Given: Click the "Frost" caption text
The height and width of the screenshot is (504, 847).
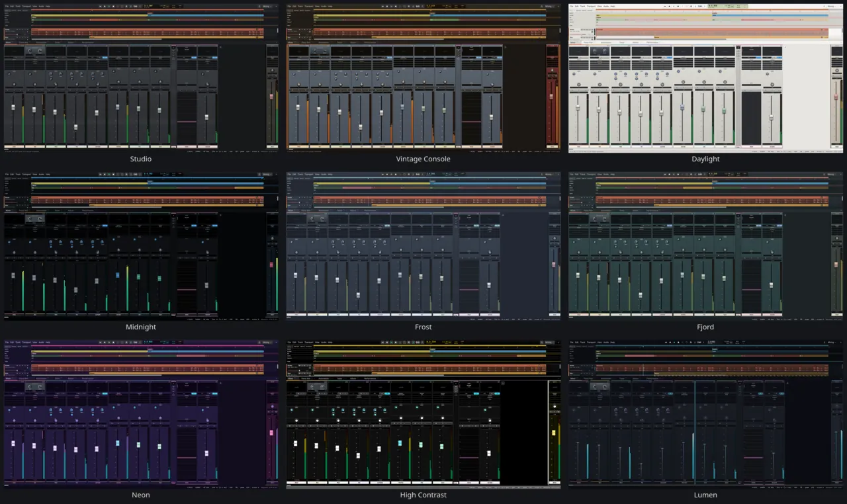Looking at the screenshot, I should tap(423, 327).
